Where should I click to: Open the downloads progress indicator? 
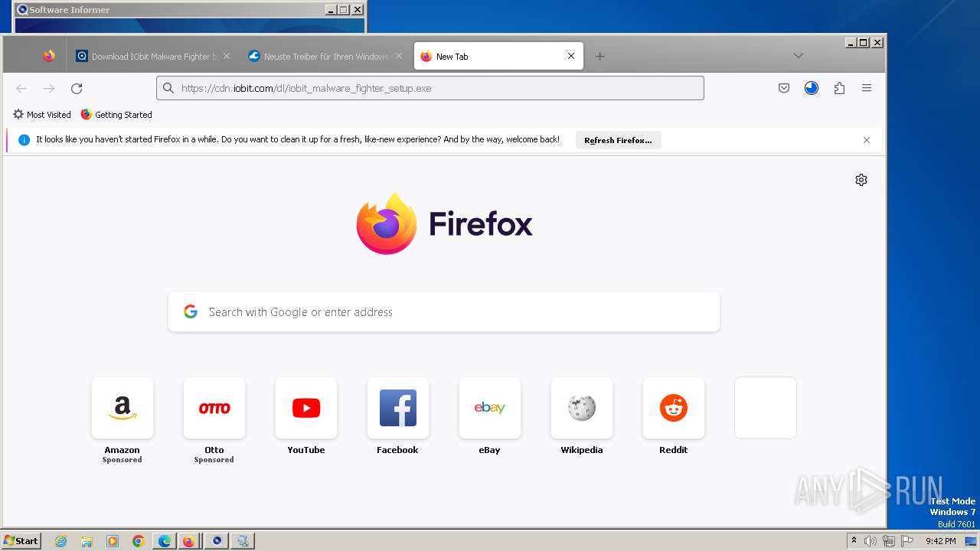pos(812,88)
